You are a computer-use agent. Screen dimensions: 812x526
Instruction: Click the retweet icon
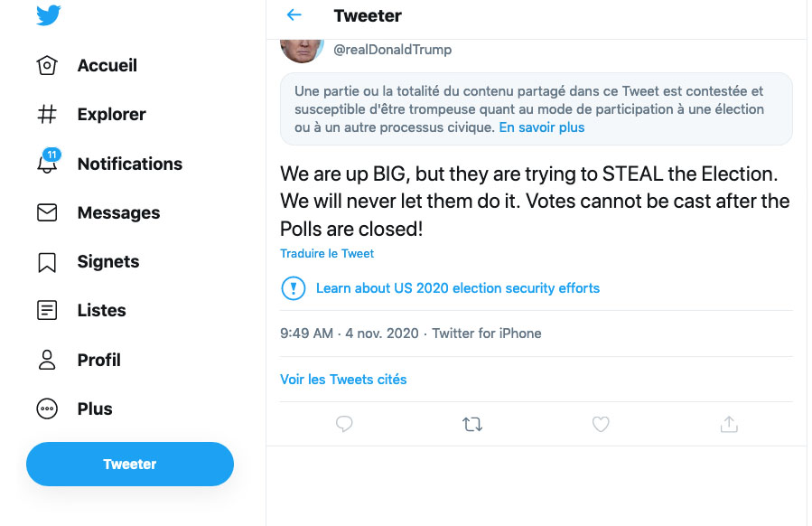tap(472, 424)
